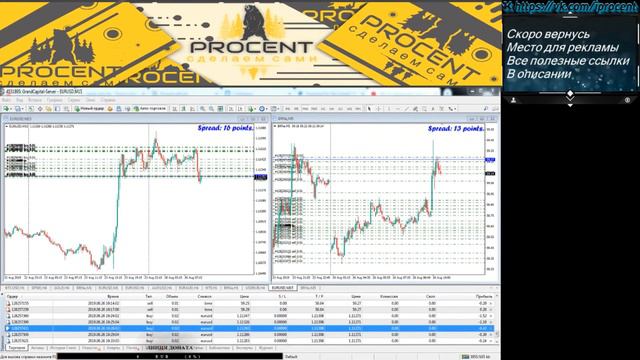Select the sell order opened at 10:14:02
Viewport: 640px width, 360px height.
(x=249, y=303)
